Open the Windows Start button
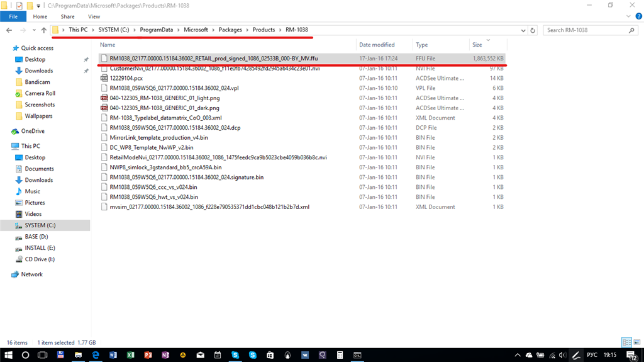 8,355
